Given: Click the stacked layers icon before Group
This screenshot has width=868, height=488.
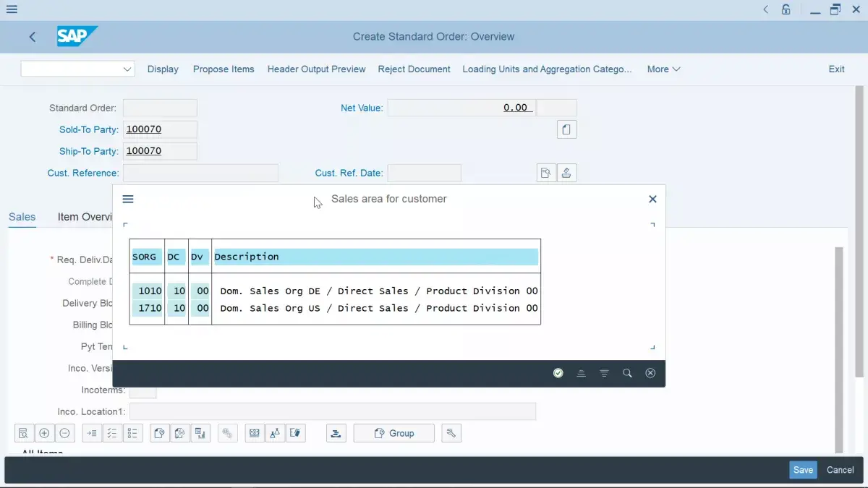Looking at the screenshot, I should point(336,433).
